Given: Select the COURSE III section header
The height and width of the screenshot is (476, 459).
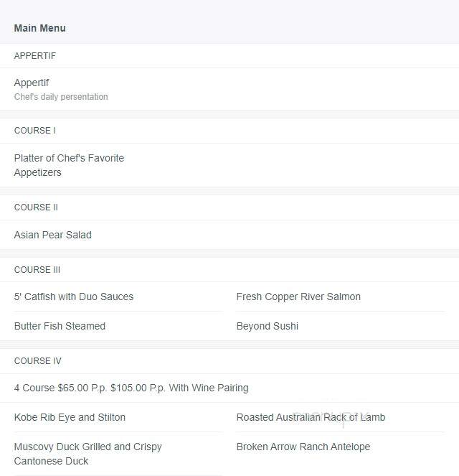Looking at the screenshot, I should pos(37,270).
